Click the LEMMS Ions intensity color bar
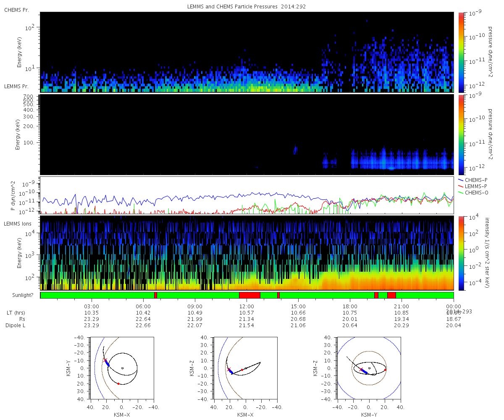This screenshot has height=420, width=504. coord(461,253)
